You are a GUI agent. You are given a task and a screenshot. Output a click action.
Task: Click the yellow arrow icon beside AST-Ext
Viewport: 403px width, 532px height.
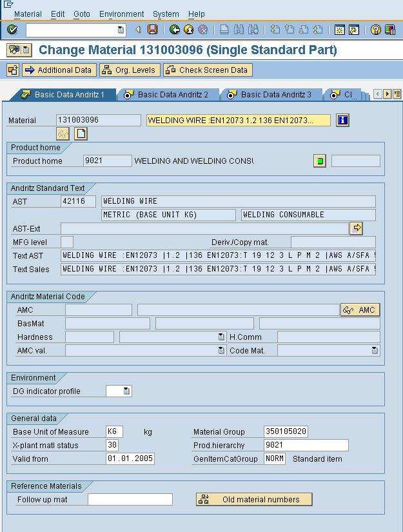click(356, 228)
